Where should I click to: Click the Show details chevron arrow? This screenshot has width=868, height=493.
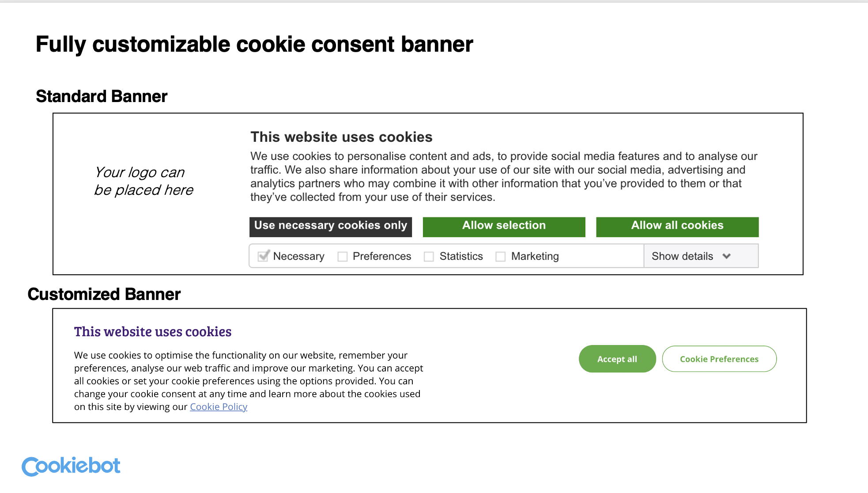[727, 256]
